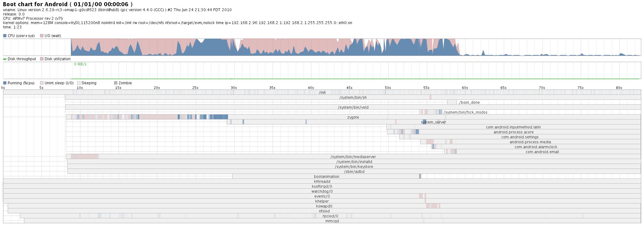Click the 55s timeline tick label
This screenshot has height=226, width=644.
(426, 88)
